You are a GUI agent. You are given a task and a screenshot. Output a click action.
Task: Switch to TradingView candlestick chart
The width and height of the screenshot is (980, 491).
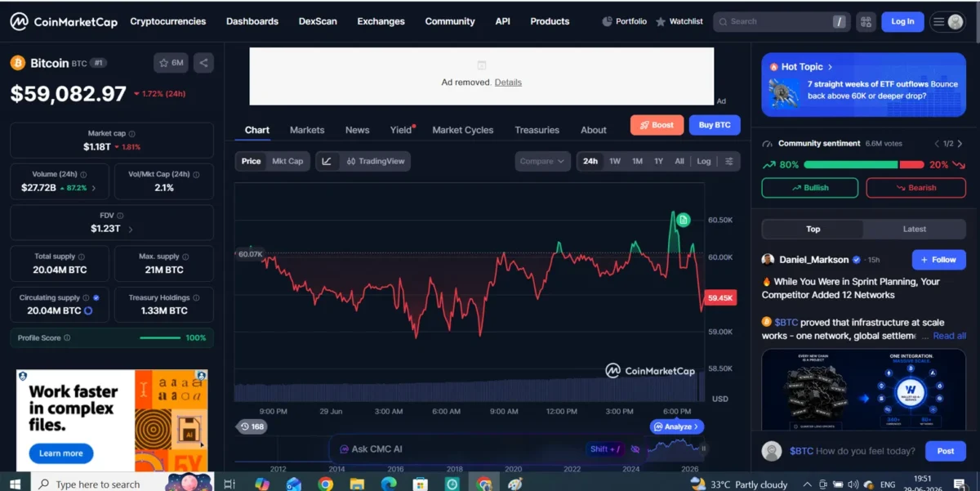pos(376,161)
